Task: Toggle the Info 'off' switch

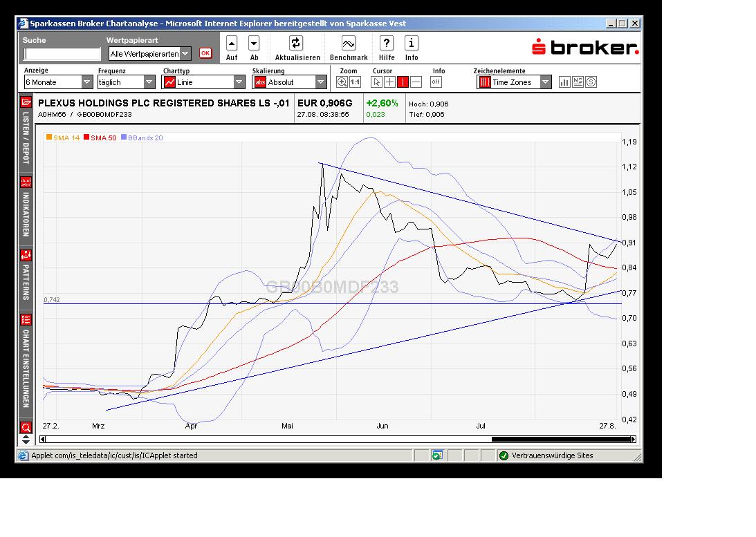Action: pyautogui.click(x=436, y=82)
